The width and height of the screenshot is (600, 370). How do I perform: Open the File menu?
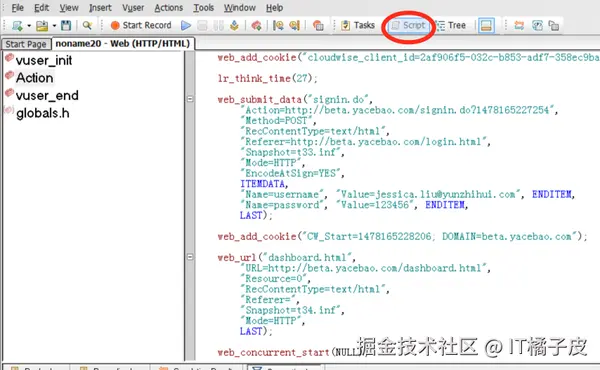coord(18,8)
